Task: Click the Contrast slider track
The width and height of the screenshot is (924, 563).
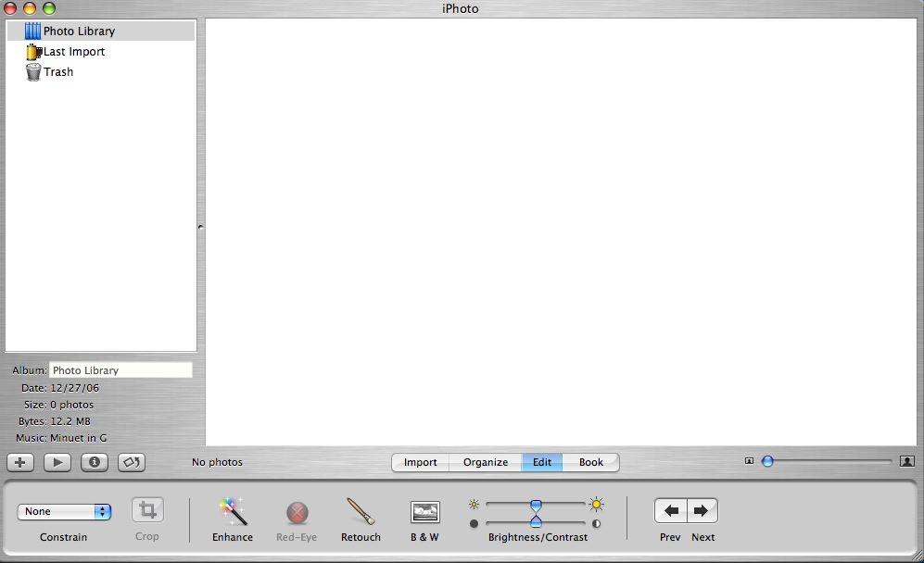Action: pos(536,523)
